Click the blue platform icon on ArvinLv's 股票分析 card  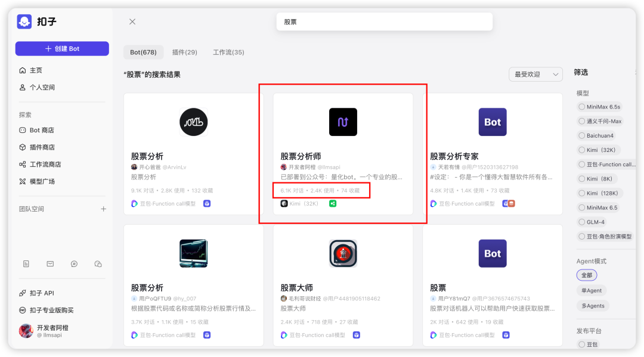(x=207, y=203)
